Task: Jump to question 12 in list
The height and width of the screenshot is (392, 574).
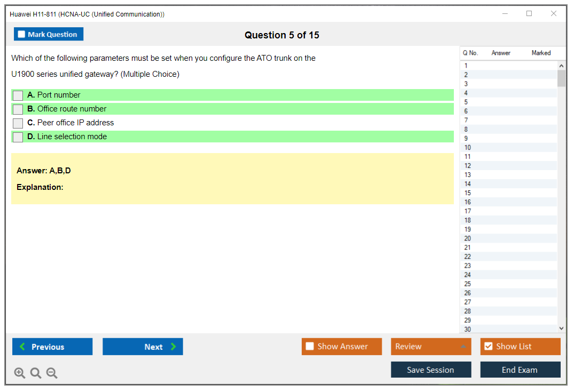Action: 468,166
